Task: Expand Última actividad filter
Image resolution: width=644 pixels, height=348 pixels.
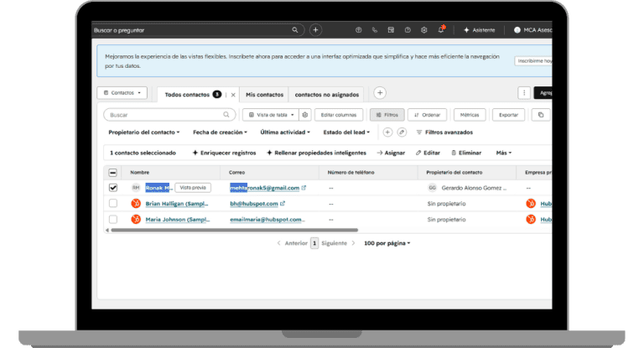Action: pos(285,132)
